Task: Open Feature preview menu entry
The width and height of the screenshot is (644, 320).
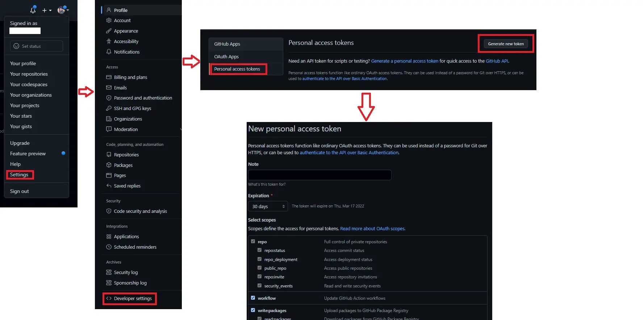Action: (28, 153)
